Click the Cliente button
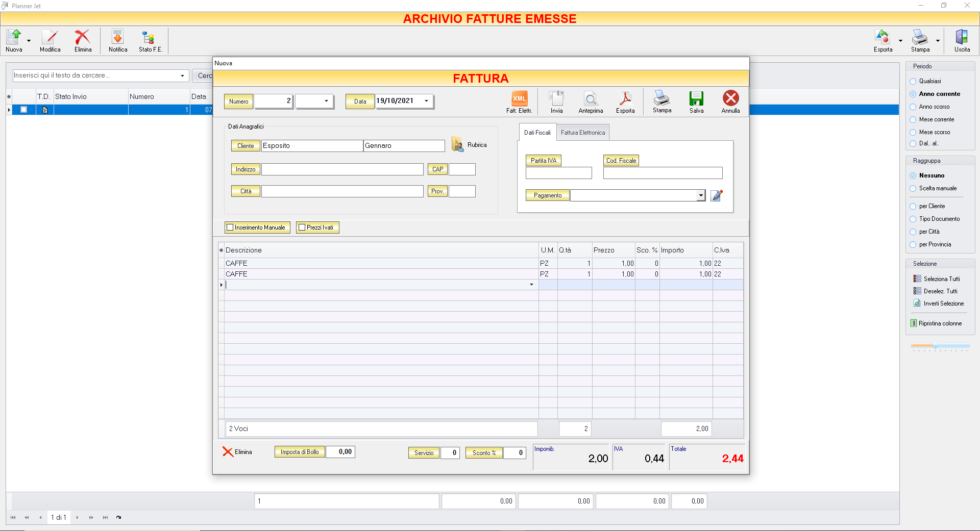The height and width of the screenshot is (531, 980). coord(246,146)
